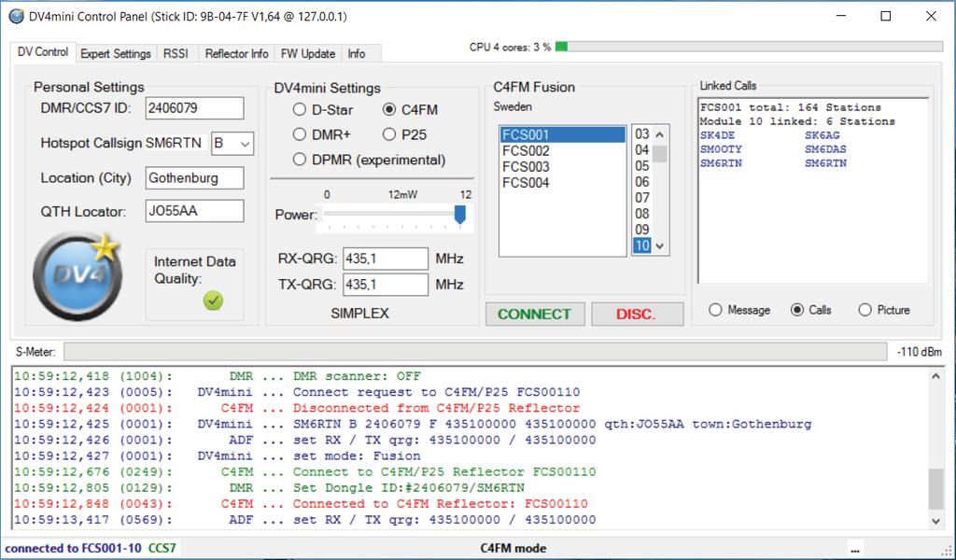Screen dimensions: 956x560
Task: Click the CCS7 status bar indicator
Action: tap(162, 548)
